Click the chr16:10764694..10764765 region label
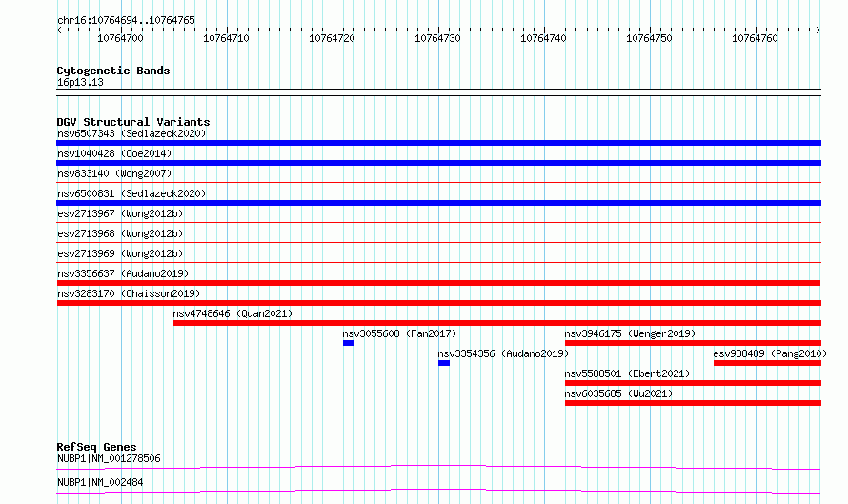Image resolution: width=848 pixels, height=504 pixels. pos(126,20)
